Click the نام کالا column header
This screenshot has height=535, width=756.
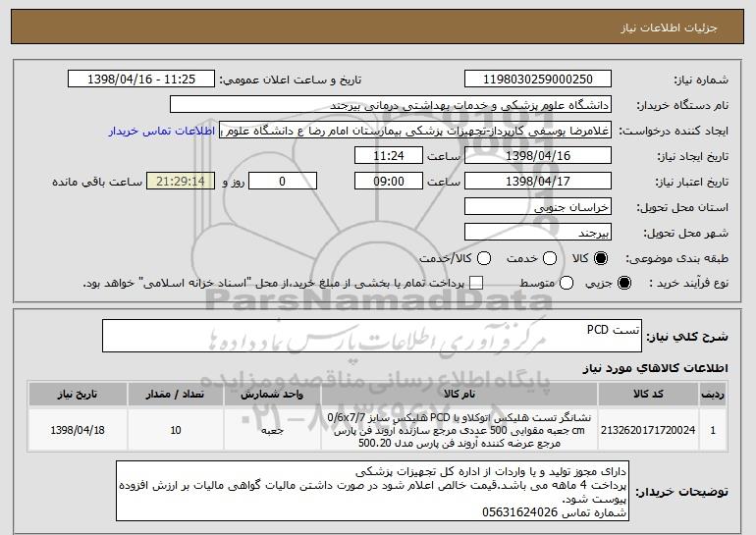(459, 395)
